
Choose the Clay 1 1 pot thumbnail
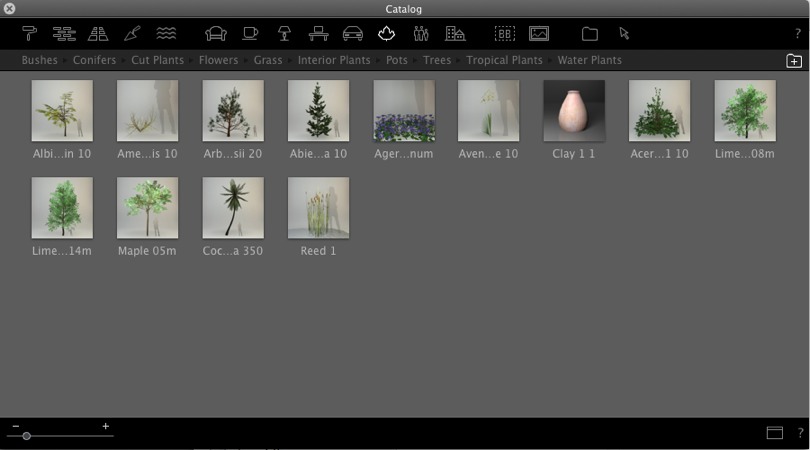pyautogui.click(x=574, y=111)
